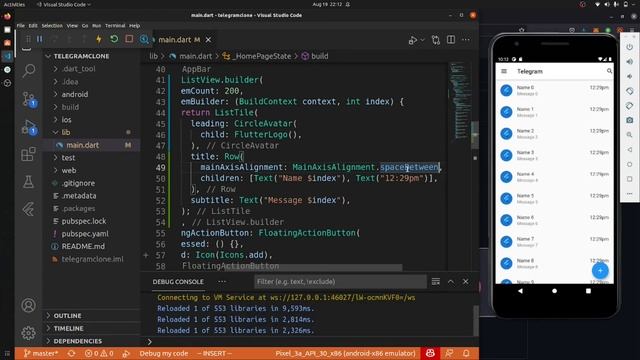Tap the emulator camera screenshot icon
The width and height of the screenshot is (640, 360).
[630, 120]
